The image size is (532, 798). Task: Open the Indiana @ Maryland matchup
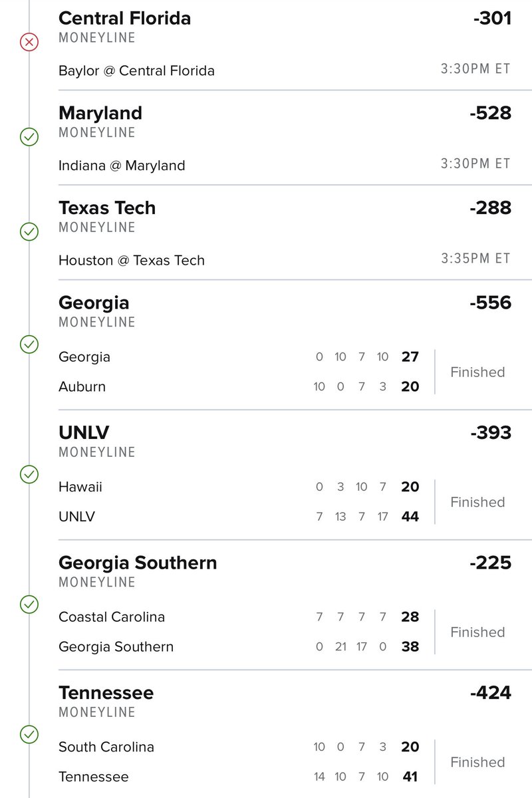tap(122, 166)
